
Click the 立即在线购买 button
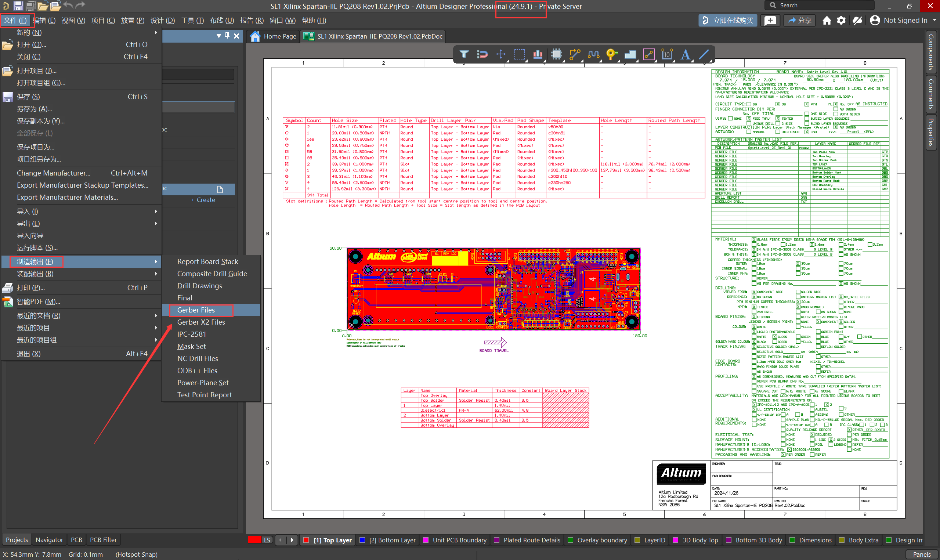[728, 20]
